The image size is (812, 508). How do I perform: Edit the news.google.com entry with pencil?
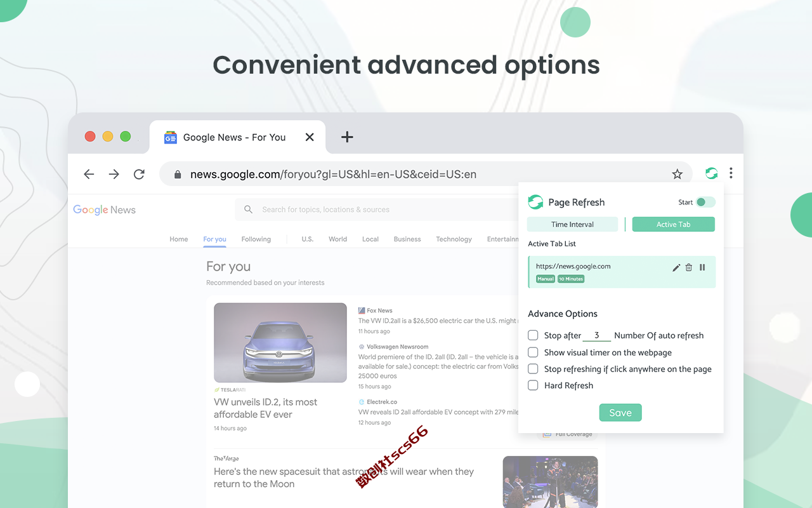676,268
